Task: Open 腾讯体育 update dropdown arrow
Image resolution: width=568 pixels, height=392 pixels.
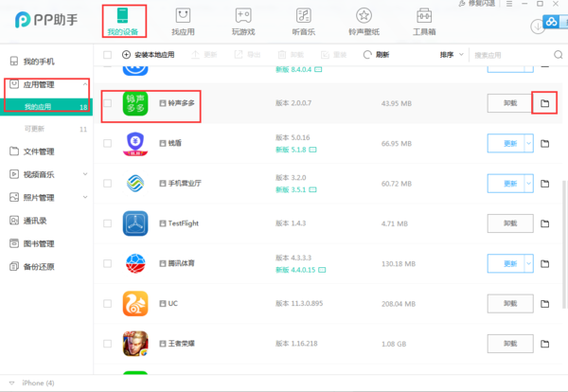Action: (x=528, y=263)
